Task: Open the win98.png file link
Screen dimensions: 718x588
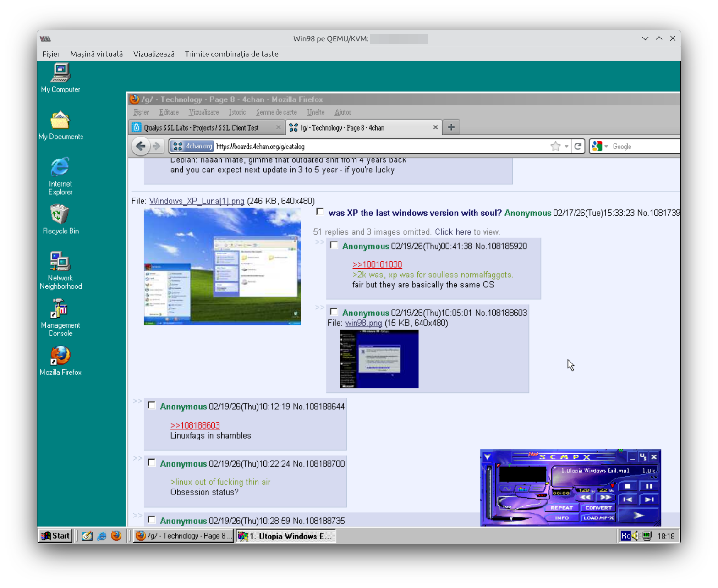Action: (363, 323)
